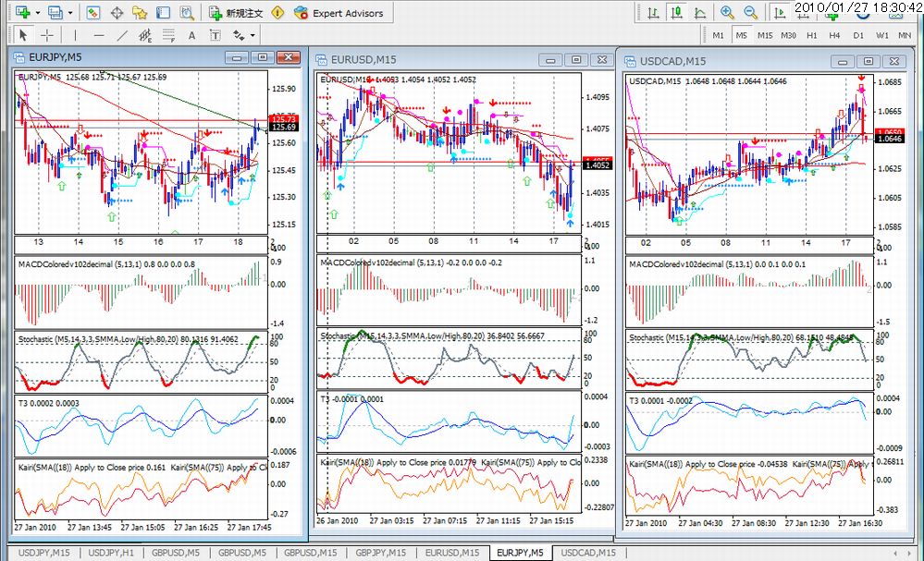Open the GBPJPY,M15 chart tab
Screen dimensions: 924x561
coord(381,553)
